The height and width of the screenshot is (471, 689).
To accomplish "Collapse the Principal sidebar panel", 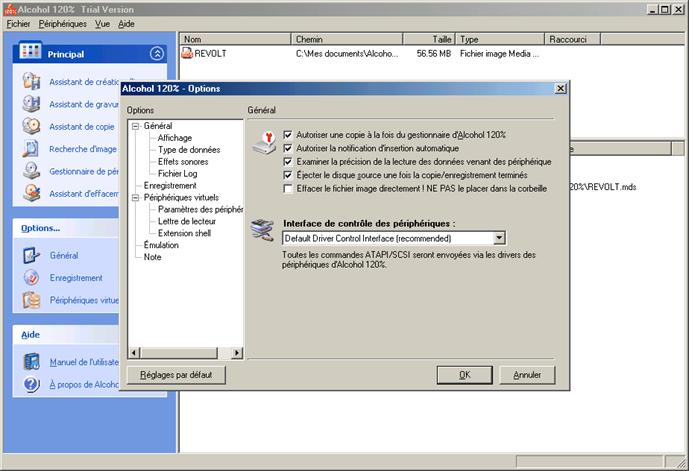I will point(157,54).
